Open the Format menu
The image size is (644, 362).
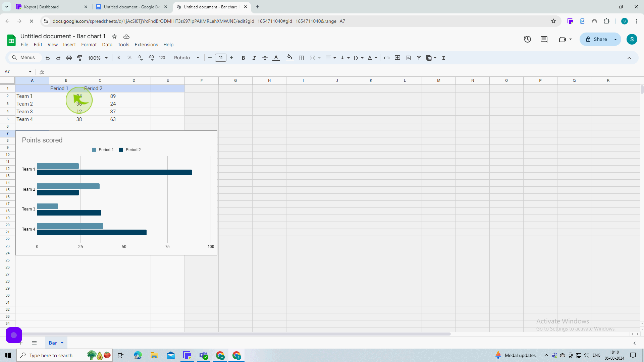click(x=89, y=45)
